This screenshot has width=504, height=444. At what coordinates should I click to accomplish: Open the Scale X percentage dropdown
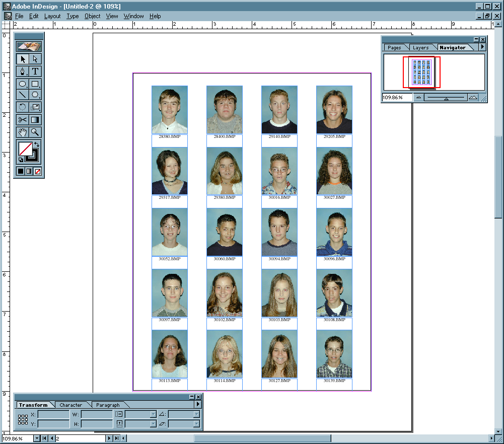pyautogui.click(x=153, y=414)
